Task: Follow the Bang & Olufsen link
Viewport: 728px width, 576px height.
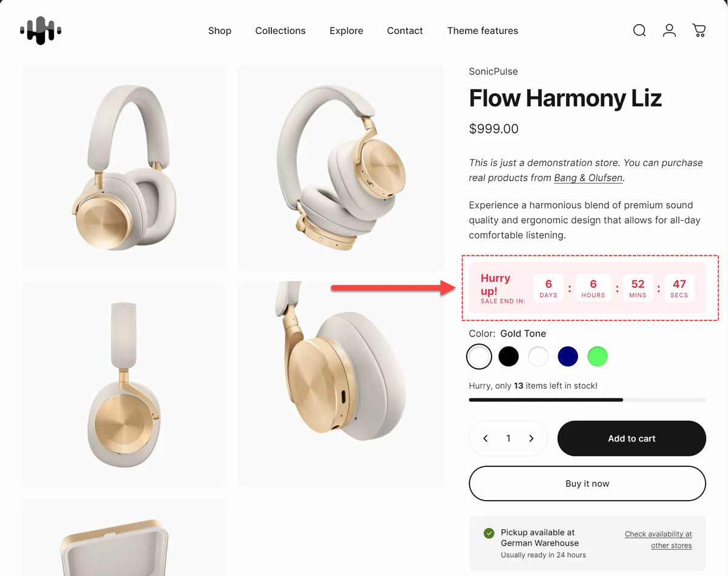Action: click(x=588, y=178)
